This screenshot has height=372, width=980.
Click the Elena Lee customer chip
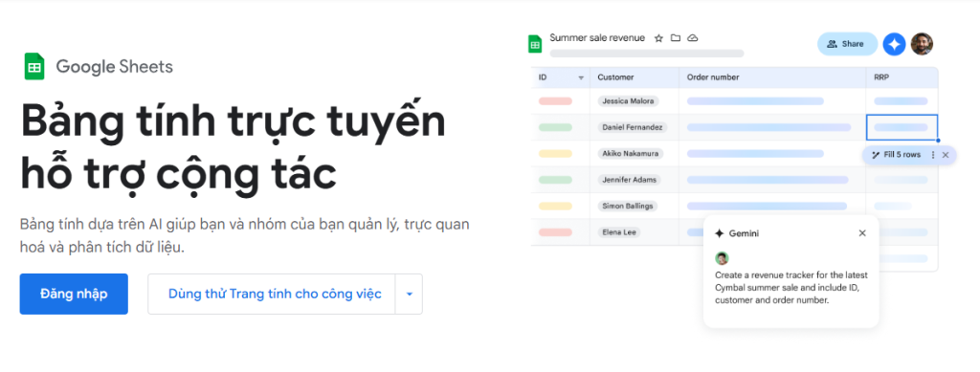click(619, 232)
